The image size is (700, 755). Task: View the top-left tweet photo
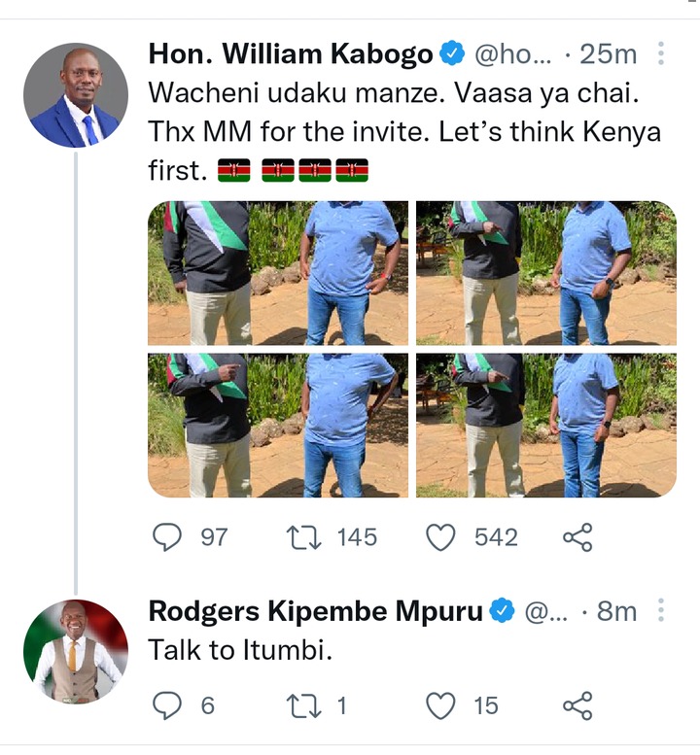(278, 273)
